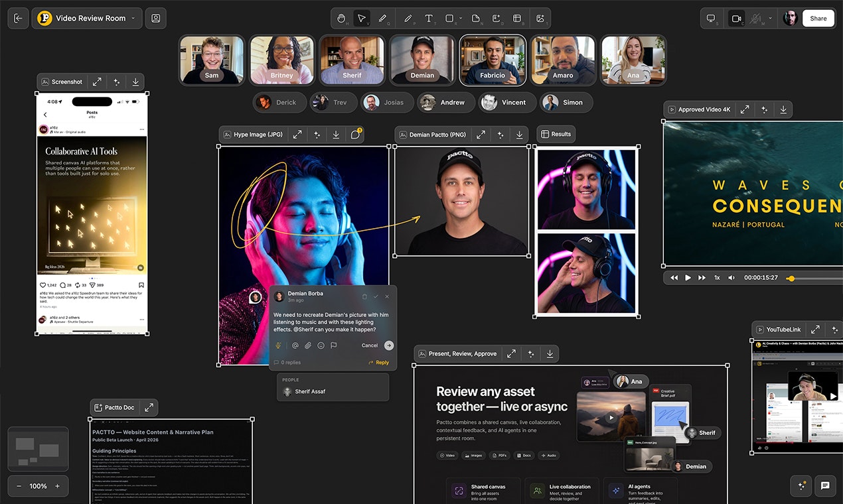Expand Present, Review, Approve asset
The image size is (843, 504).
[x=511, y=353]
